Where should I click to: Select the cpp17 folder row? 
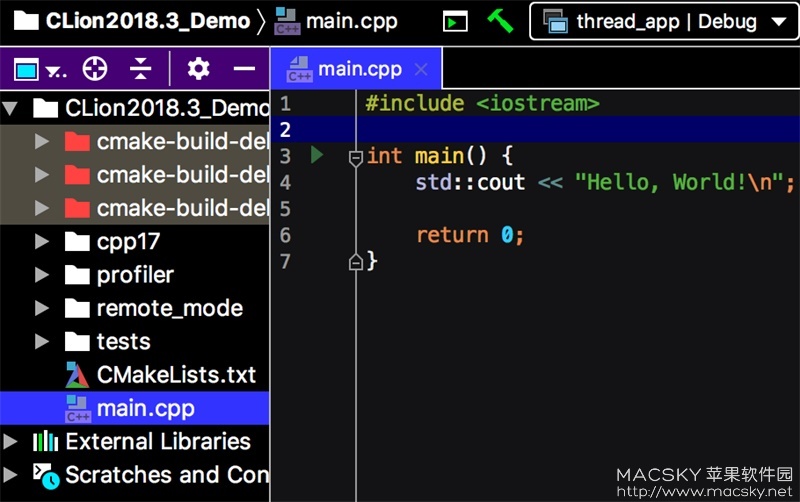click(135, 241)
